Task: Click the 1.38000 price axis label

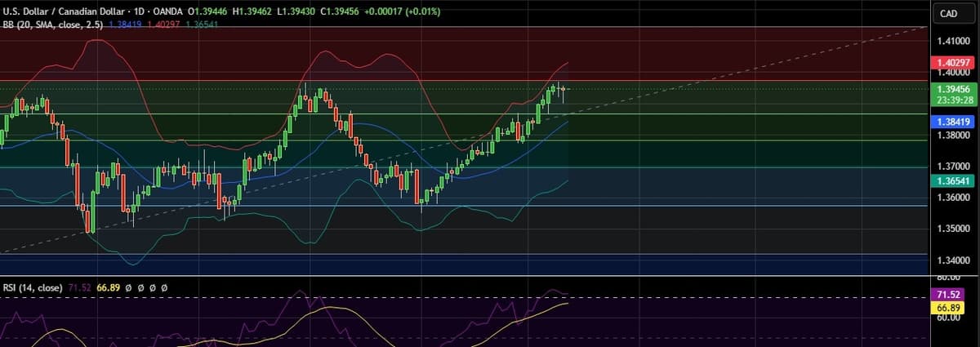Action: coord(953,135)
